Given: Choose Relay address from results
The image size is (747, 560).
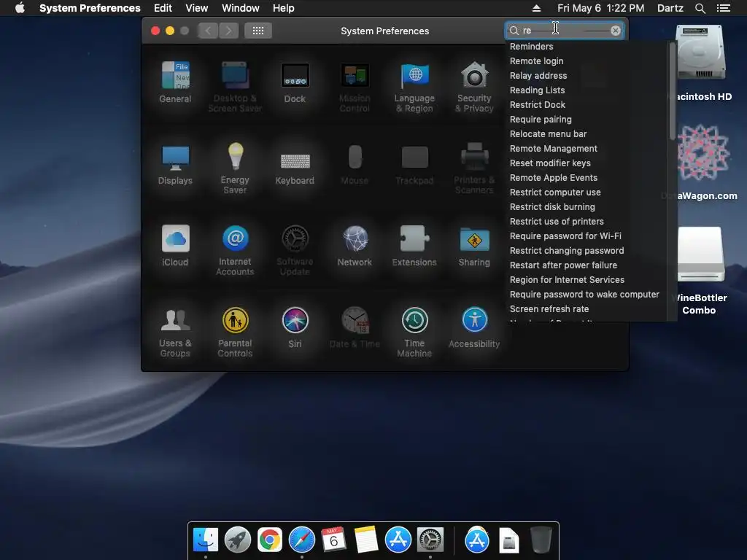Looking at the screenshot, I should [538, 76].
